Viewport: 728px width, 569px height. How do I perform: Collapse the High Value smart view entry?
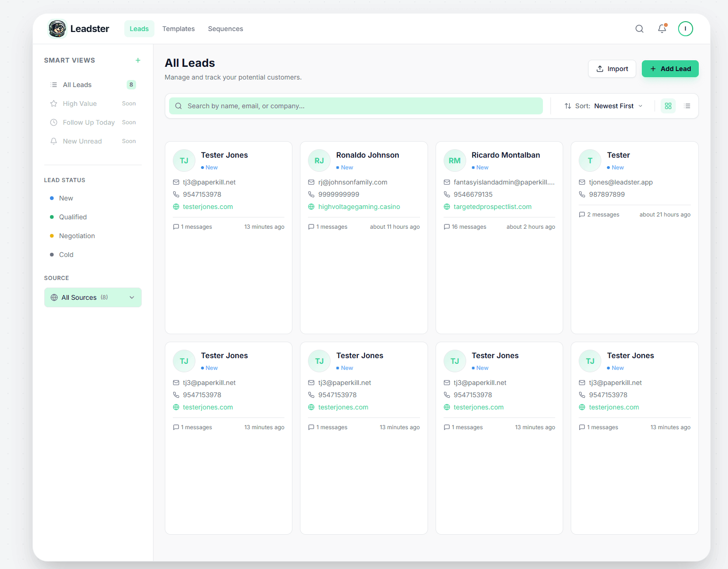[x=80, y=103]
